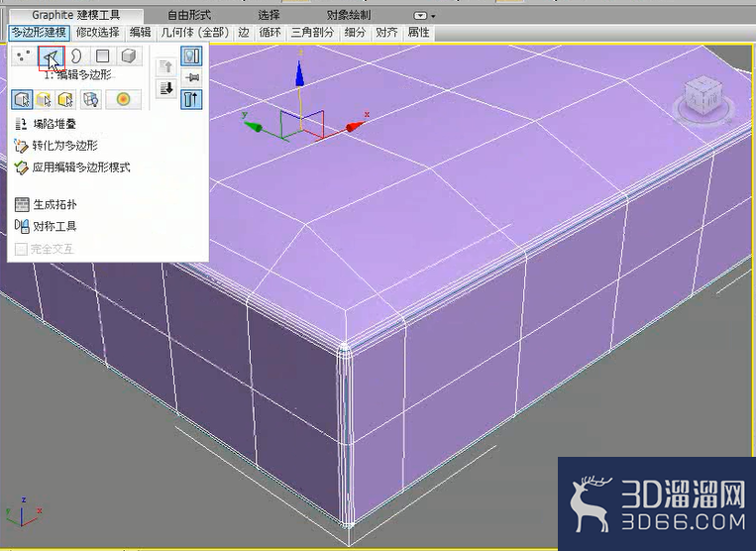Click Previous Modifier up-arrow icon

click(166, 67)
